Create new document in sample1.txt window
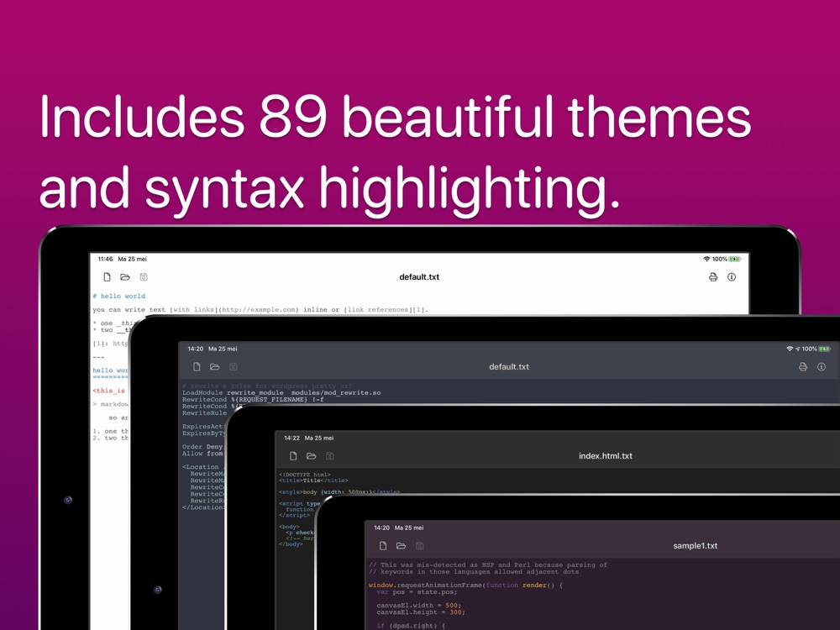Image resolution: width=840 pixels, height=630 pixels. coord(383,546)
